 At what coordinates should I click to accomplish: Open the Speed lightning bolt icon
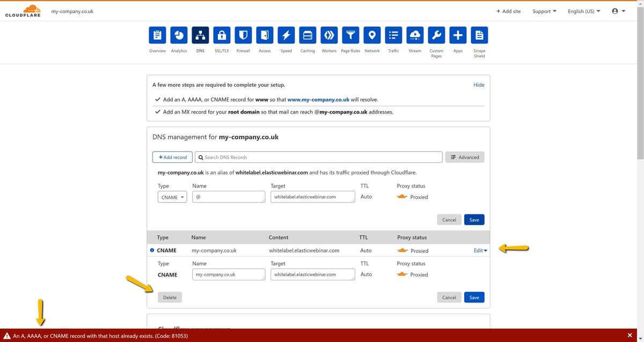pos(286,35)
